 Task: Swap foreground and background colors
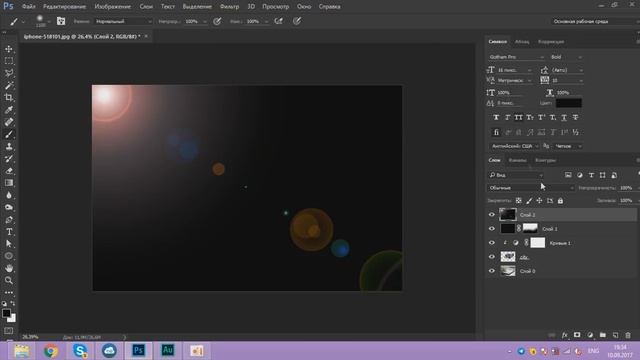click(x=13, y=303)
